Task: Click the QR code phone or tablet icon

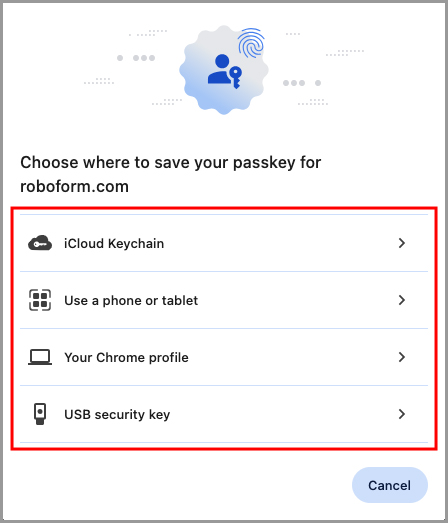Action: point(40,300)
